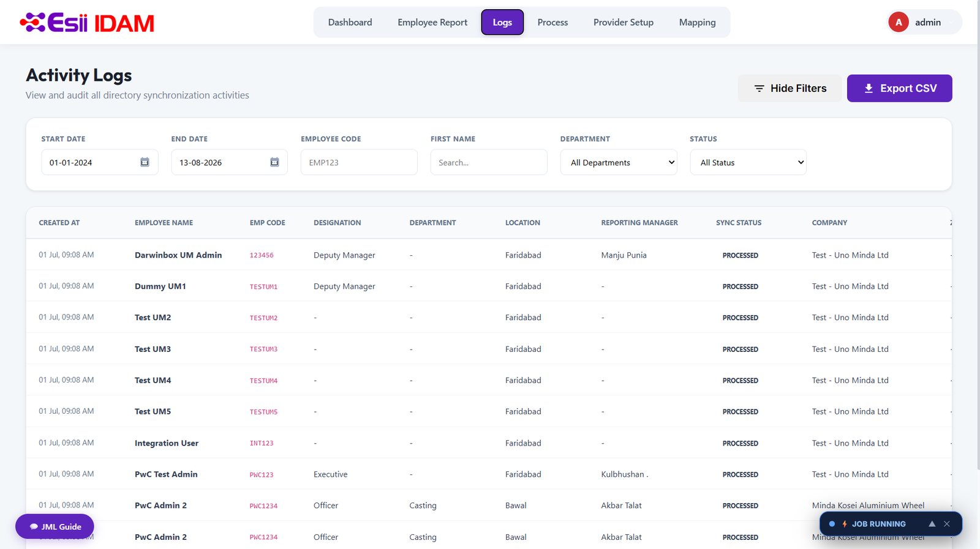The width and height of the screenshot is (980, 549).
Task: Open the JML Guide chat bubble
Action: (55, 526)
